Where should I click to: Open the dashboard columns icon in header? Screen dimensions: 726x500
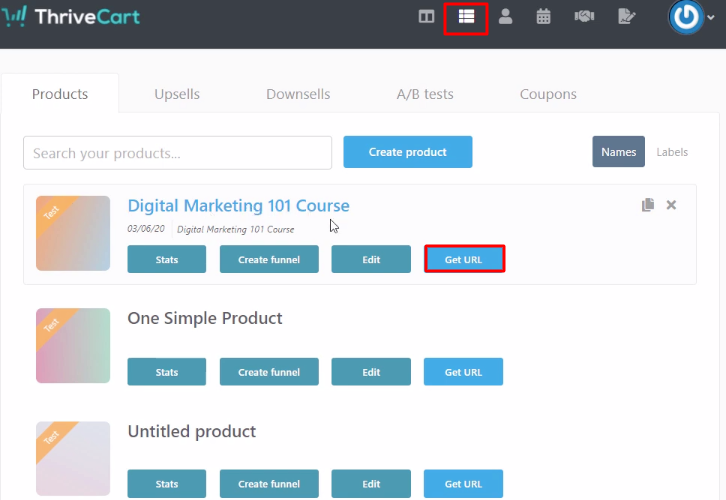[x=426, y=17]
